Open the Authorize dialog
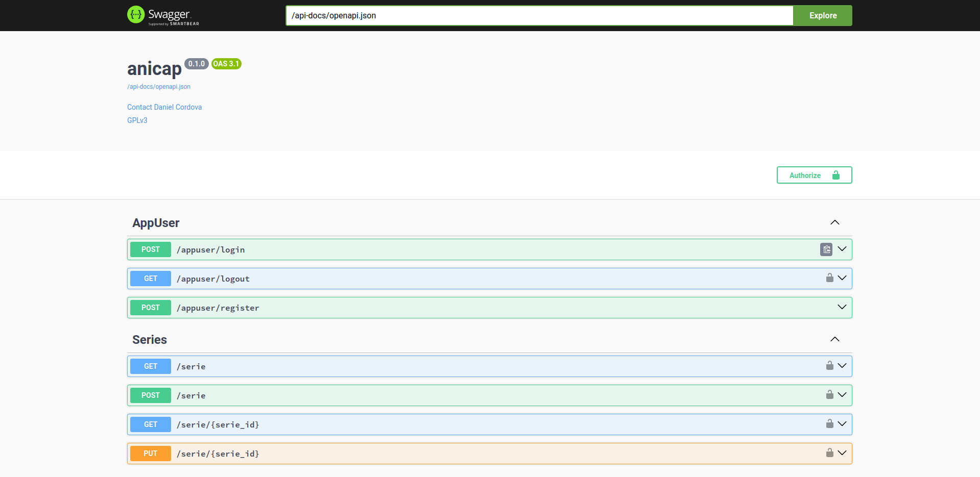Image resolution: width=980 pixels, height=477 pixels. 804,175
